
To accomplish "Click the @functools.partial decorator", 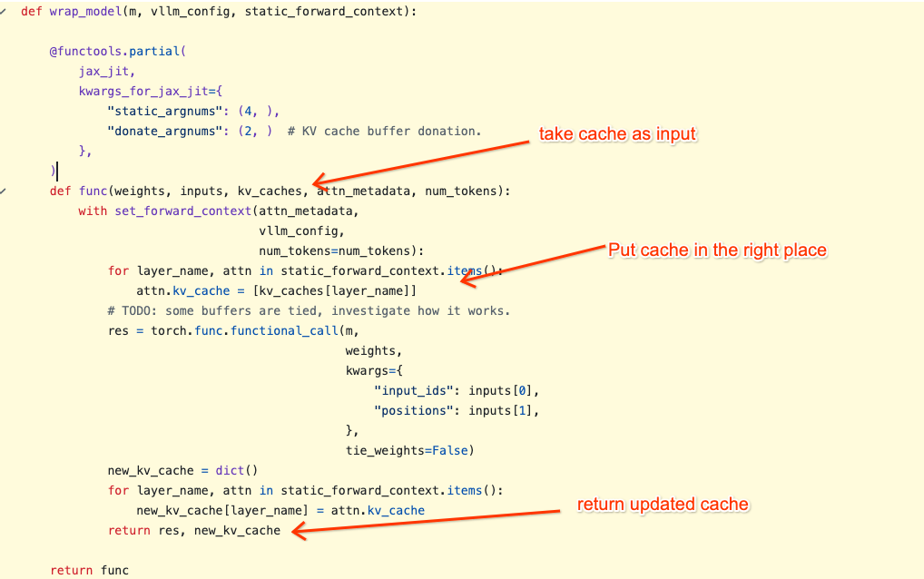I will (x=117, y=51).
